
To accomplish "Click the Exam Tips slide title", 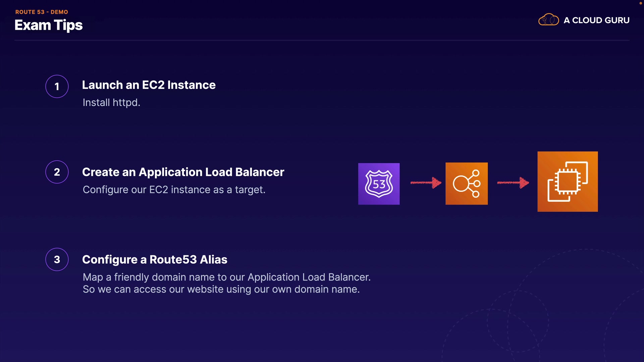I will (49, 25).
